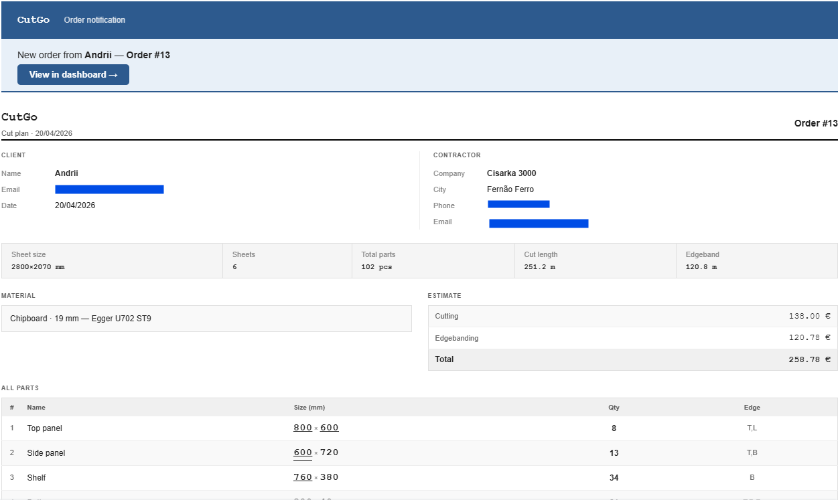Select the client date 20/04/2026 value
This screenshot has height=504, width=840.
pyautogui.click(x=75, y=205)
